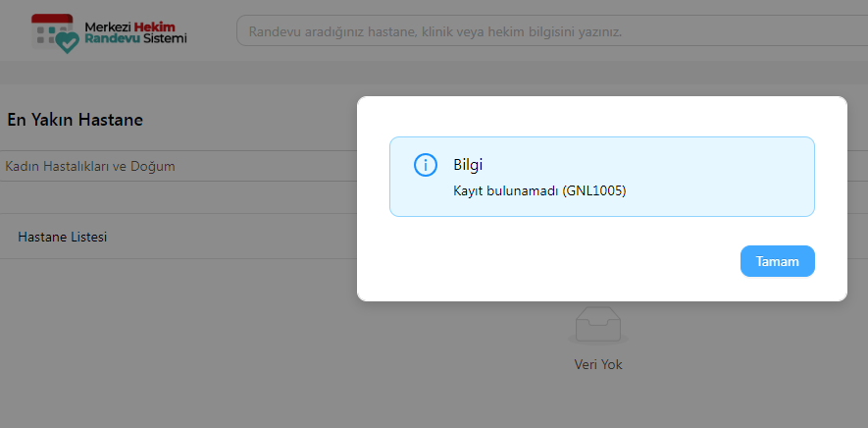
Task: Click the Veri Yok label
Action: pyautogui.click(x=597, y=364)
